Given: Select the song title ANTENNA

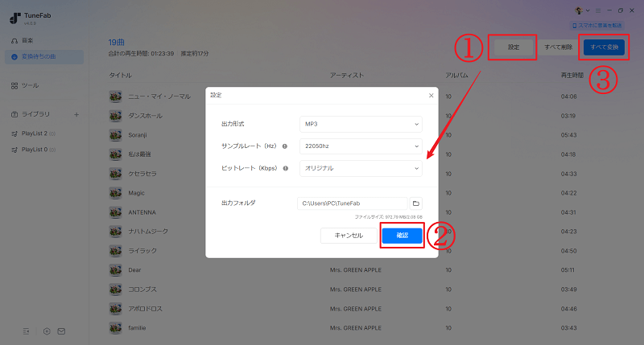Looking at the screenshot, I should click(142, 212).
